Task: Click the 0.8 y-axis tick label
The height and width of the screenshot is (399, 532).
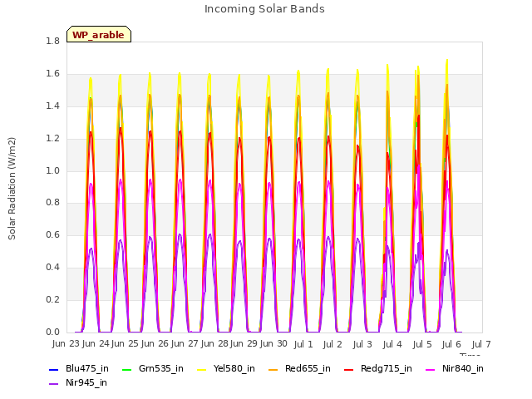Action: pyautogui.click(x=52, y=203)
